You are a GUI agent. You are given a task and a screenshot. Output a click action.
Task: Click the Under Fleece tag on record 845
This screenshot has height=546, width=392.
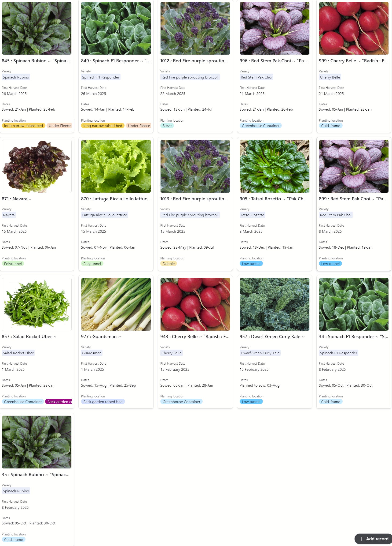point(59,126)
